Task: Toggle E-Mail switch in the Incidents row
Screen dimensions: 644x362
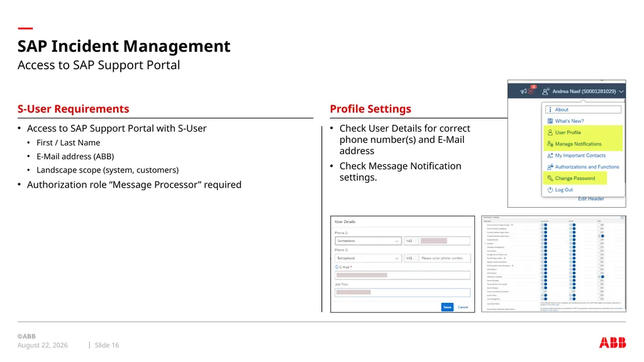Action: point(572,244)
